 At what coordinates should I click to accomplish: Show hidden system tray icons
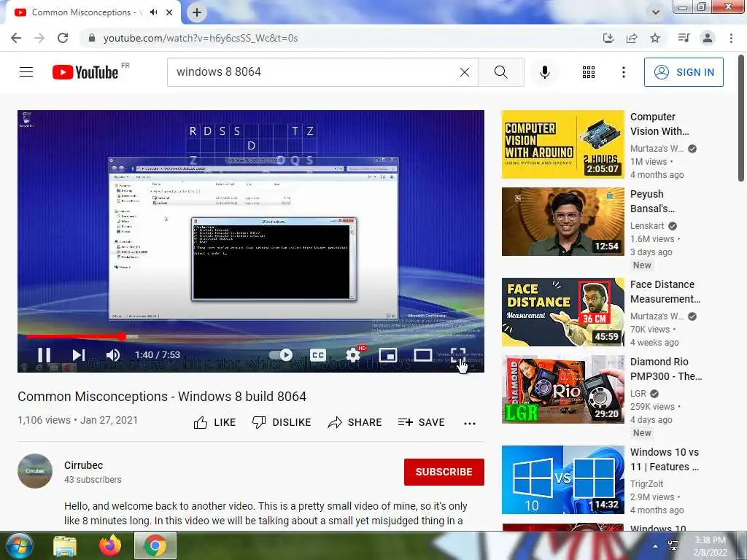[x=656, y=546]
